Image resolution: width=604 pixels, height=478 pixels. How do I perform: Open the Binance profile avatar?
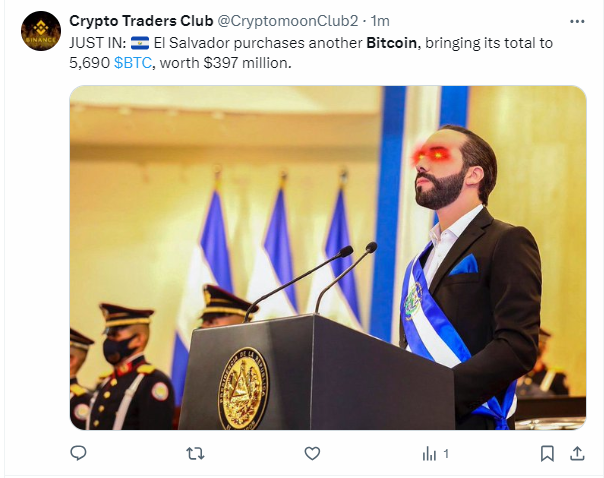(x=41, y=31)
